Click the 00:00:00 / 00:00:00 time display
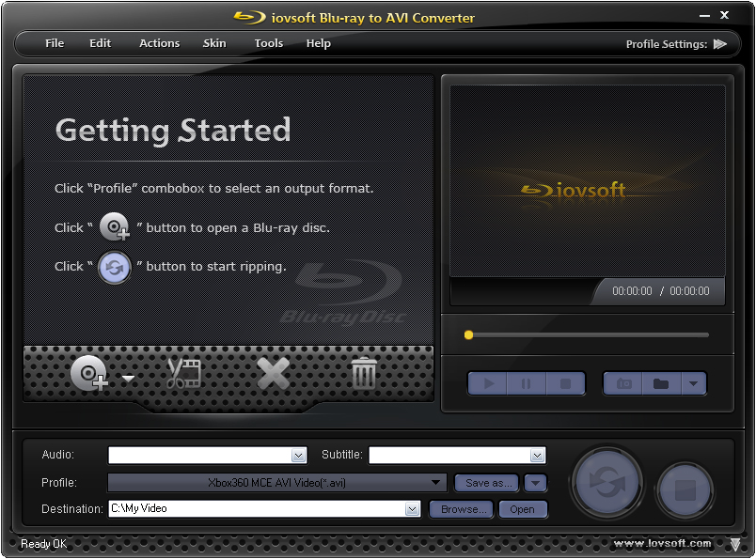 click(x=660, y=291)
